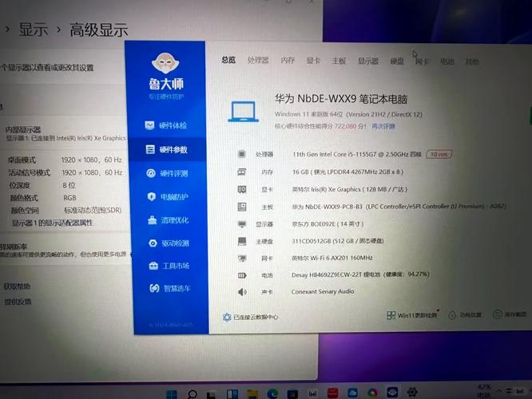
Task: Click the memory row icon
Action: coord(241,172)
